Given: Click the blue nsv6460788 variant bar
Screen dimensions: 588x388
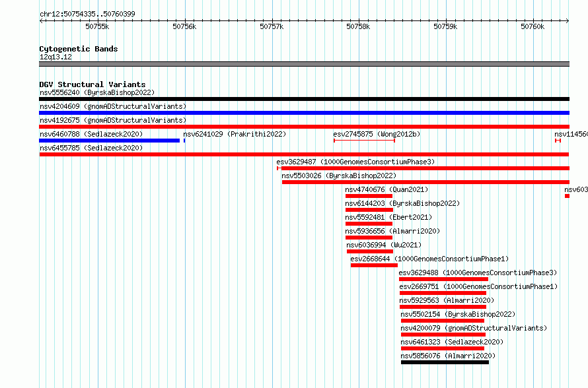Looking at the screenshot, I should click(x=109, y=141).
